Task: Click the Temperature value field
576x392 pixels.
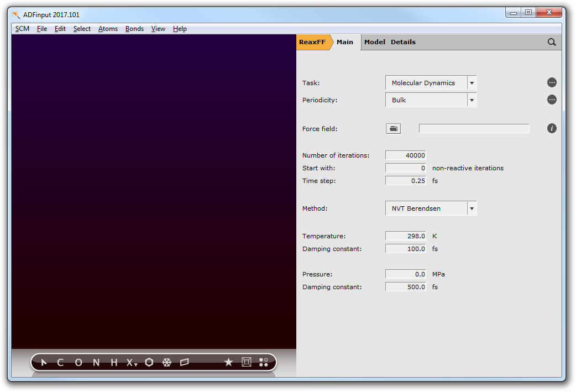Action: pyautogui.click(x=406, y=236)
